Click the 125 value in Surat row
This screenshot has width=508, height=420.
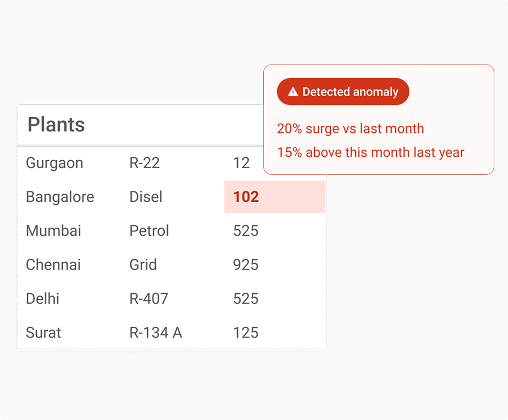pos(246,333)
